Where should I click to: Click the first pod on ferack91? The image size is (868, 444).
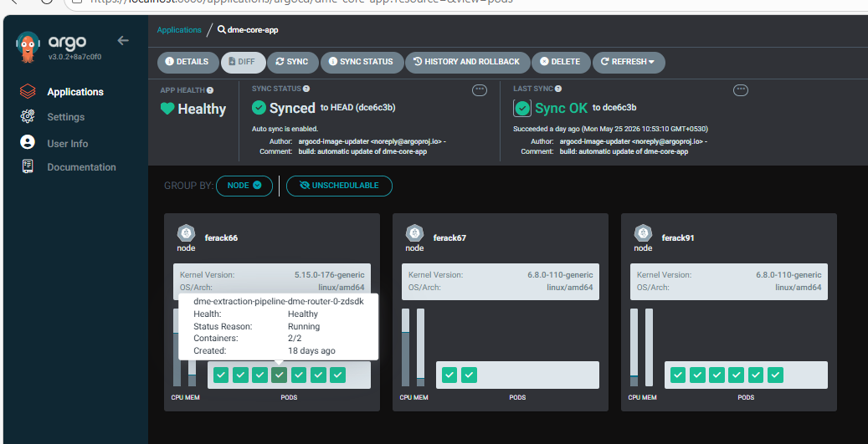click(x=678, y=375)
